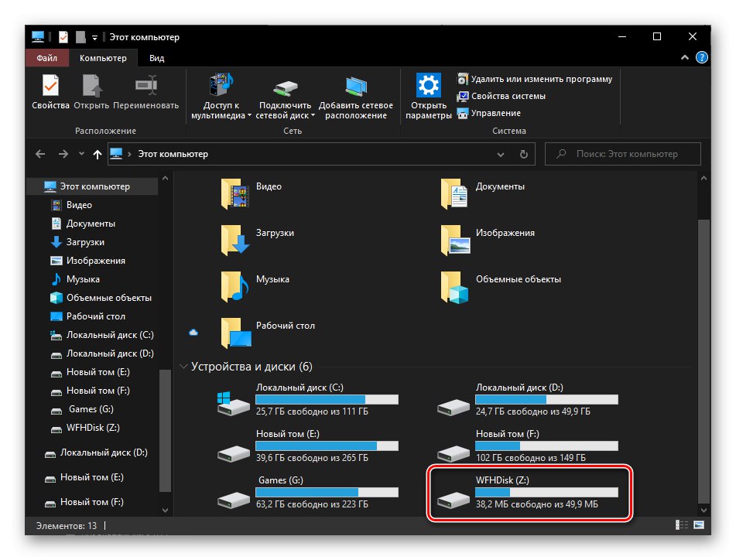Open the address bar history dropdown
736x560 pixels.
point(501,154)
